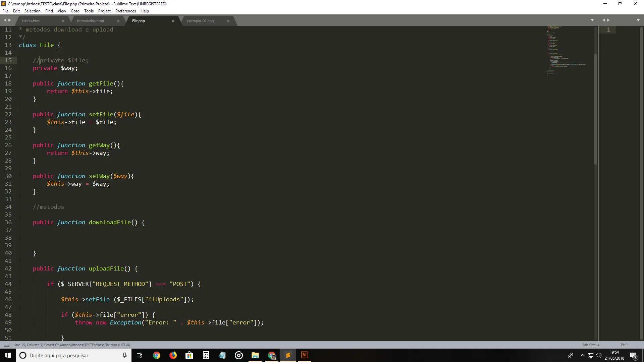Click Tab Size: 4 indentation selector
This screenshot has width=644, height=362.
tap(590, 345)
